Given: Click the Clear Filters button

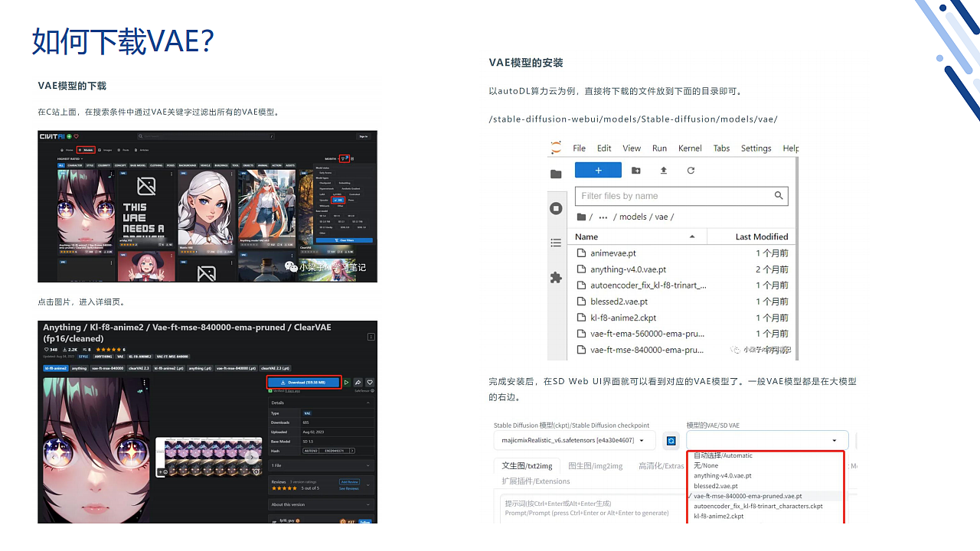Looking at the screenshot, I should coord(343,240).
